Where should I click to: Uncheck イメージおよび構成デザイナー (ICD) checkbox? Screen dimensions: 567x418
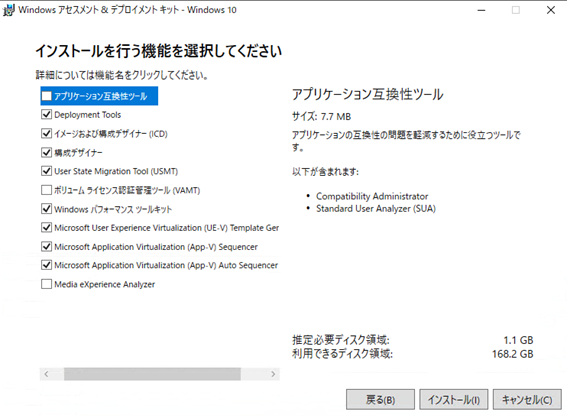pyautogui.click(x=47, y=133)
